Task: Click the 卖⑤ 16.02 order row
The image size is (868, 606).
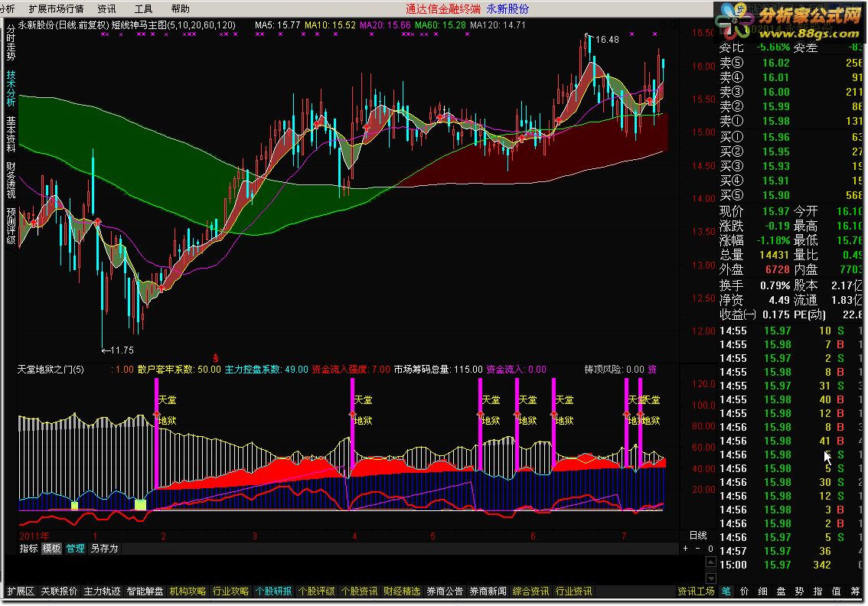Action: (791, 63)
